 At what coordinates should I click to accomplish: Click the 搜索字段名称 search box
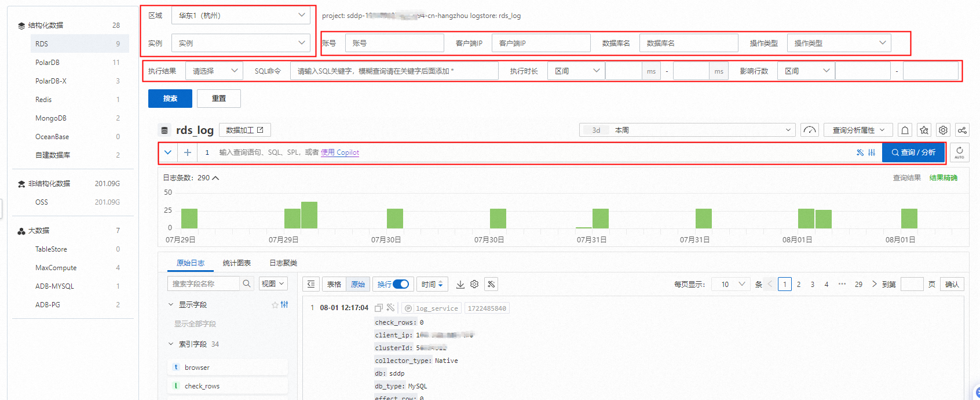pos(203,283)
